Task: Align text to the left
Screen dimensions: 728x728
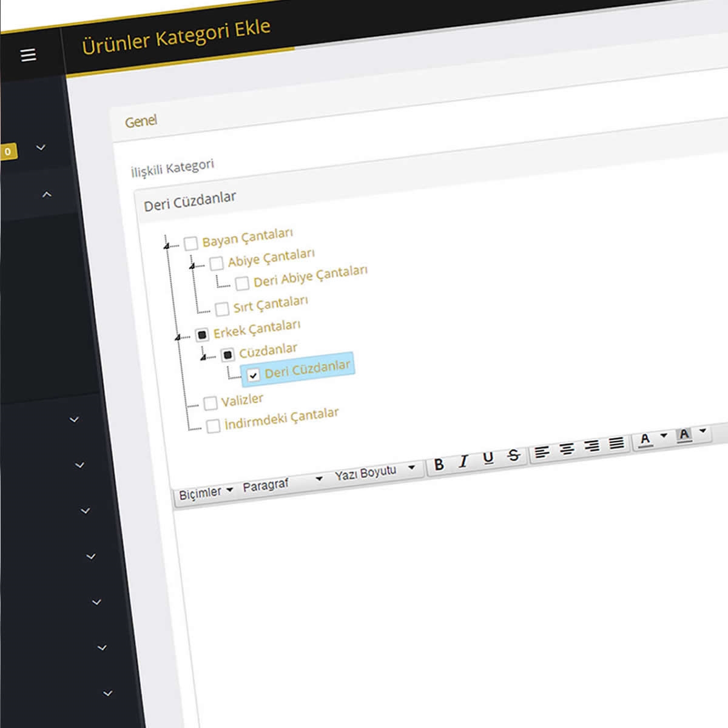Action: [542, 452]
